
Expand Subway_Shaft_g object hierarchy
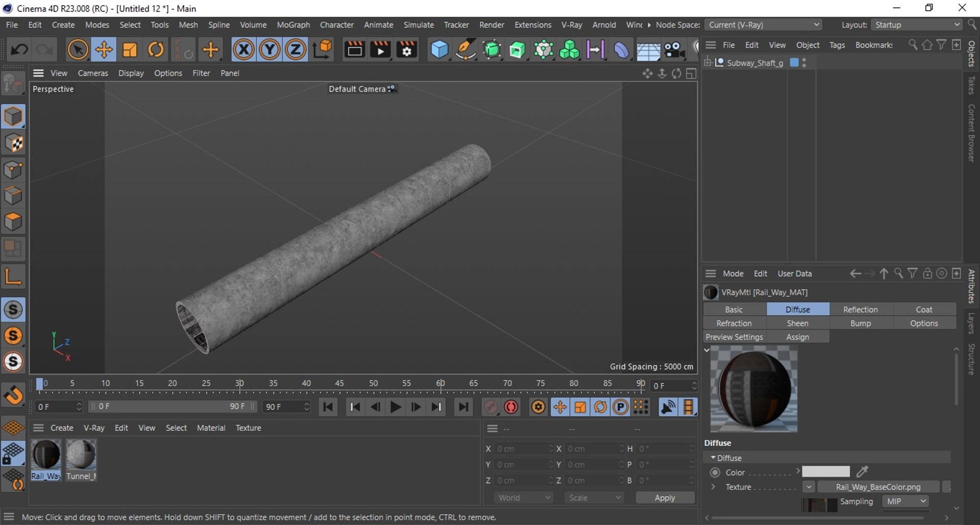[x=707, y=62]
